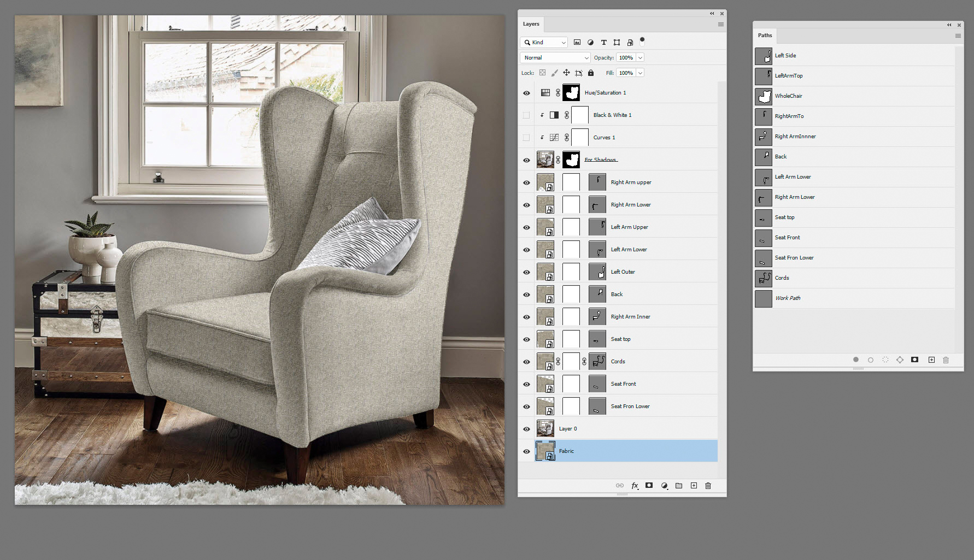This screenshot has height=560, width=974.
Task: Open the Kind filter dropdown
Action: coord(544,42)
